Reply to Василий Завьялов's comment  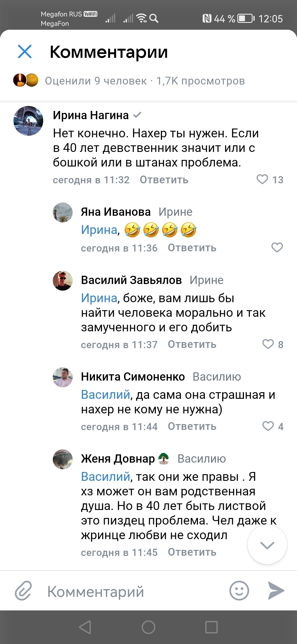pos(192,344)
